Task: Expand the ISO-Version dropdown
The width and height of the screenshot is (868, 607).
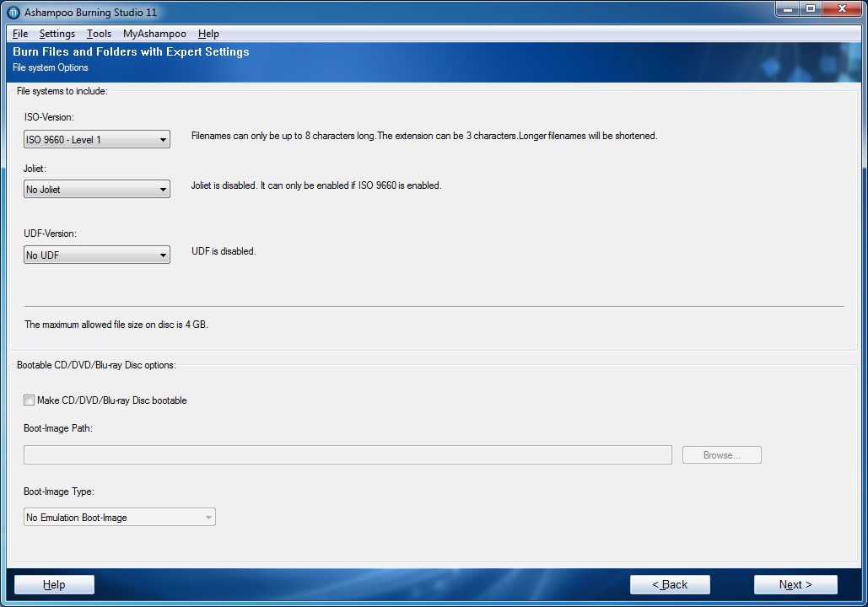Action: [97, 139]
